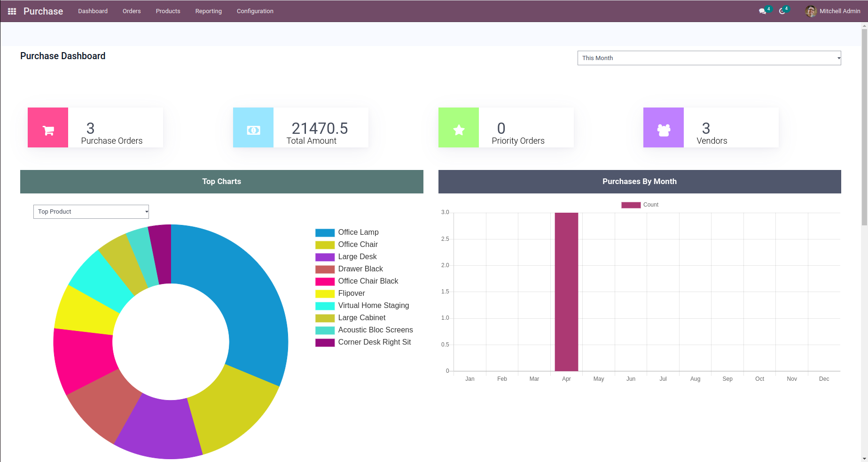868x462 pixels.
Task: Open the This Month period dropdown
Action: [709, 58]
